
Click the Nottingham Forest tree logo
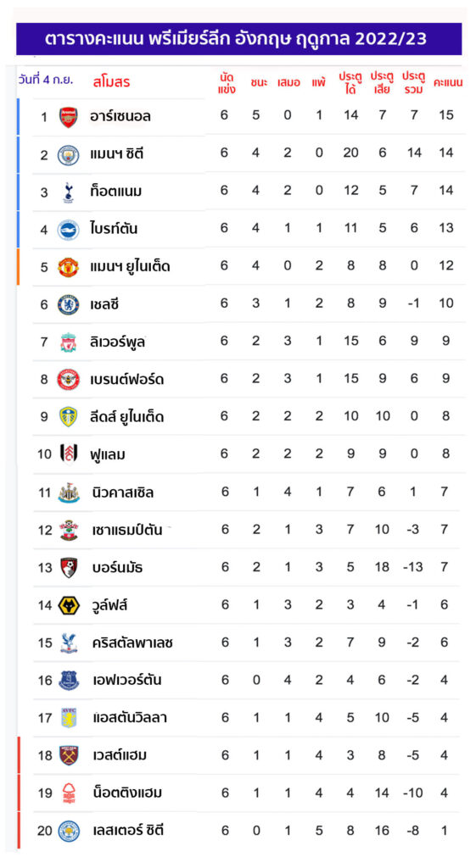coord(69,793)
